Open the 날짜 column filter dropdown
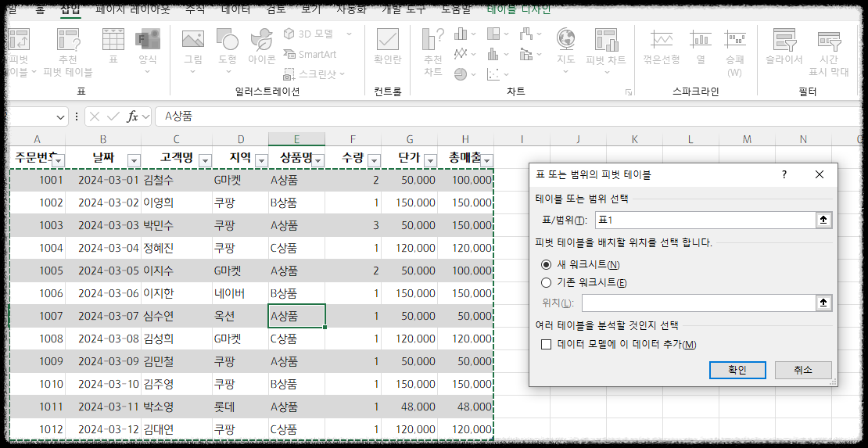Image resolution: width=868 pixels, height=448 pixels. pos(134,160)
